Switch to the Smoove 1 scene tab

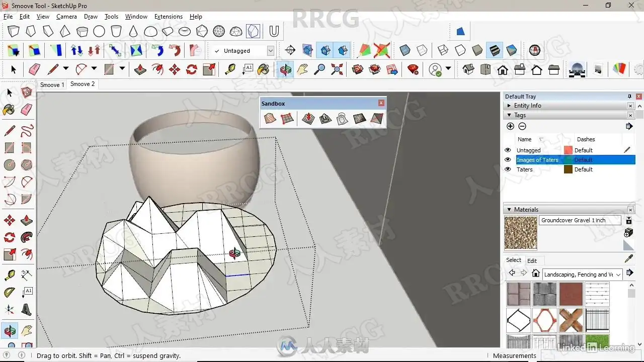[52, 84]
